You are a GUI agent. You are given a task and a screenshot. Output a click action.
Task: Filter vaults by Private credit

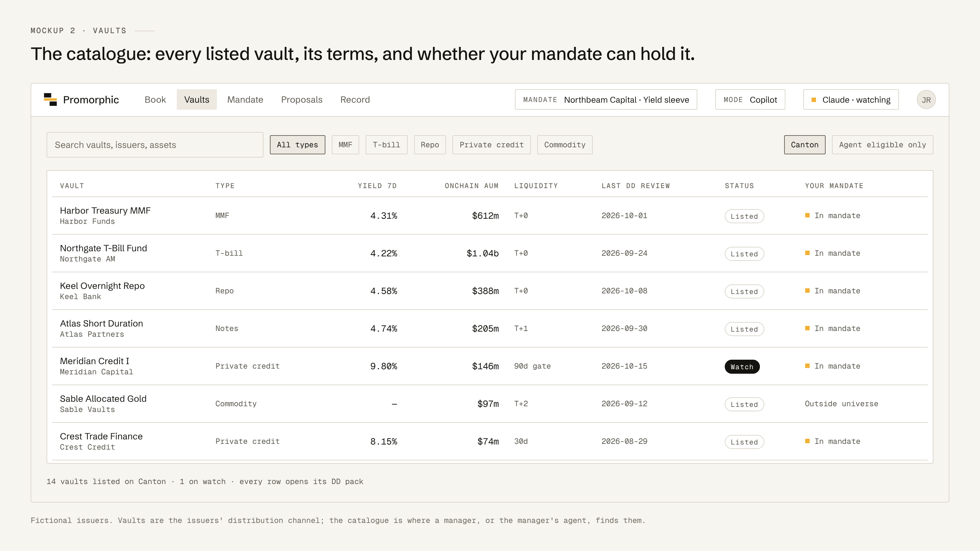coord(492,145)
